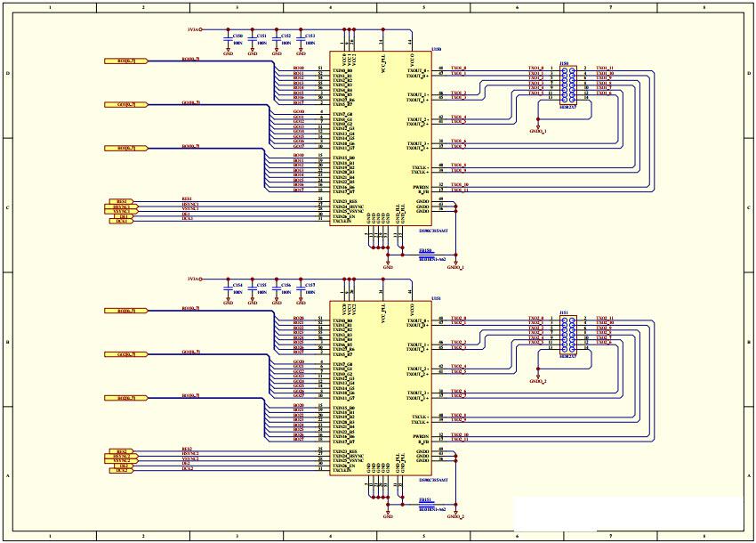This screenshot has width=756, height=543.
Task: Click the HSYNC2 port in lower circuit
Action: click(x=120, y=456)
